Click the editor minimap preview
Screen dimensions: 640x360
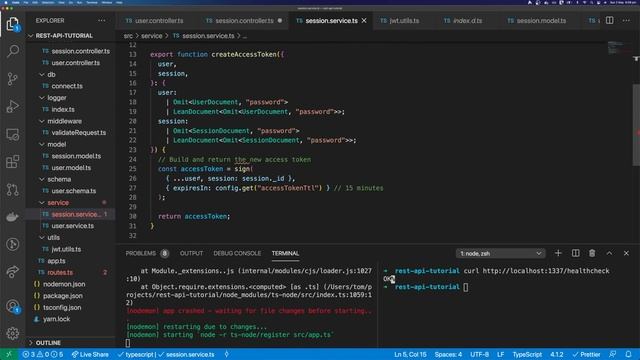pyautogui.click(x=619, y=48)
